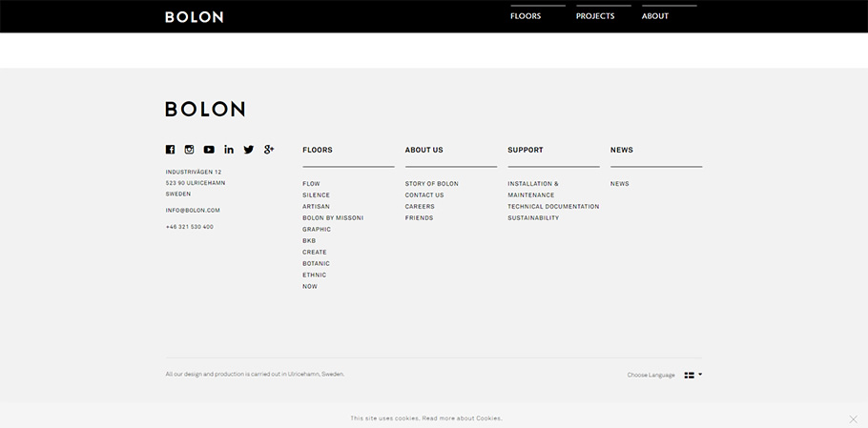Open the Sustainability link under Support

[x=533, y=218]
